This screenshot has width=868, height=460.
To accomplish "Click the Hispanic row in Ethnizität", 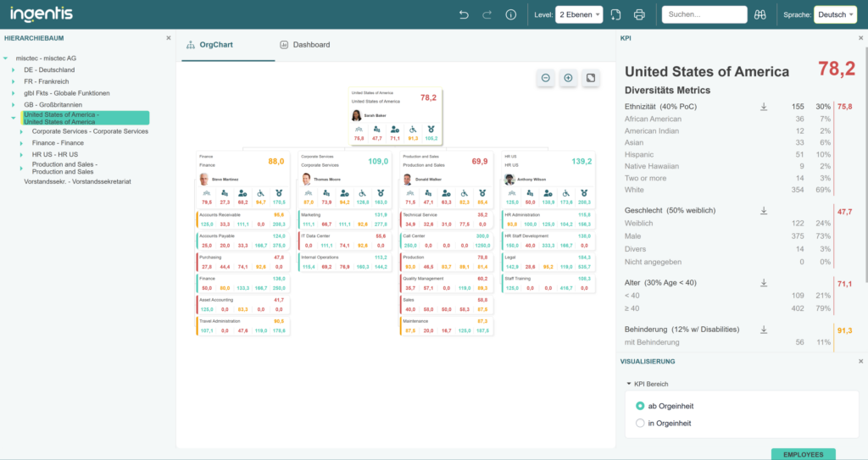I will (727, 154).
